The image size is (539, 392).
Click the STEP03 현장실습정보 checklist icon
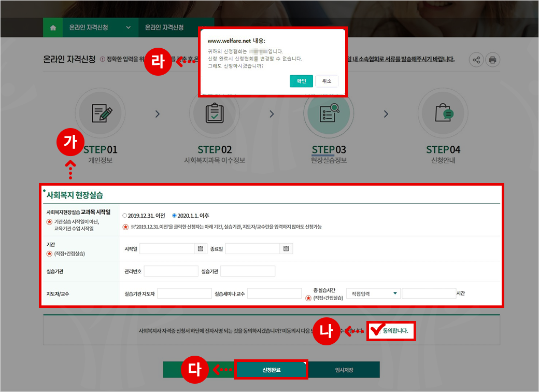(328, 113)
